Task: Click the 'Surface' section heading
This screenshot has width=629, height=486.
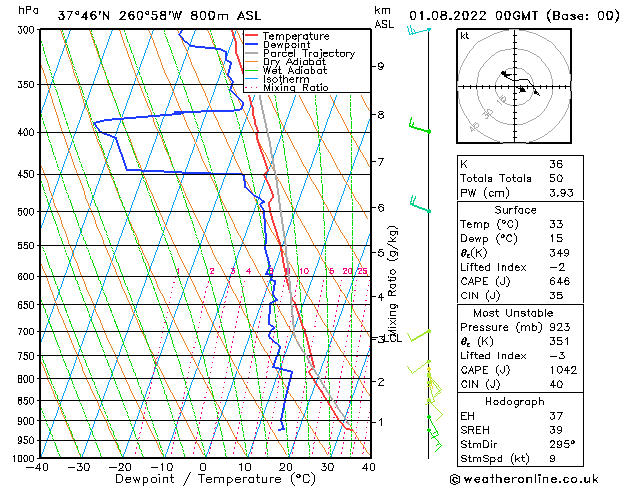Action: (x=515, y=210)
